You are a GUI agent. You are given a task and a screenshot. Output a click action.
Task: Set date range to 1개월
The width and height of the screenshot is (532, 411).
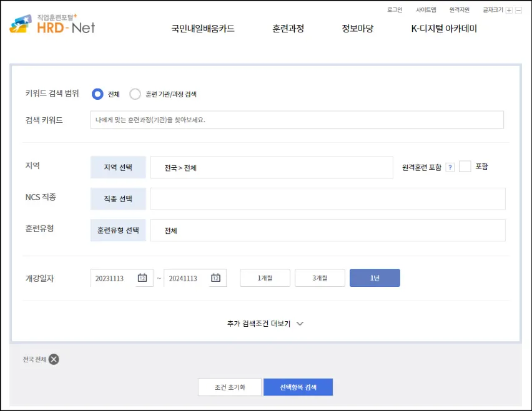[x=265, y=278]
